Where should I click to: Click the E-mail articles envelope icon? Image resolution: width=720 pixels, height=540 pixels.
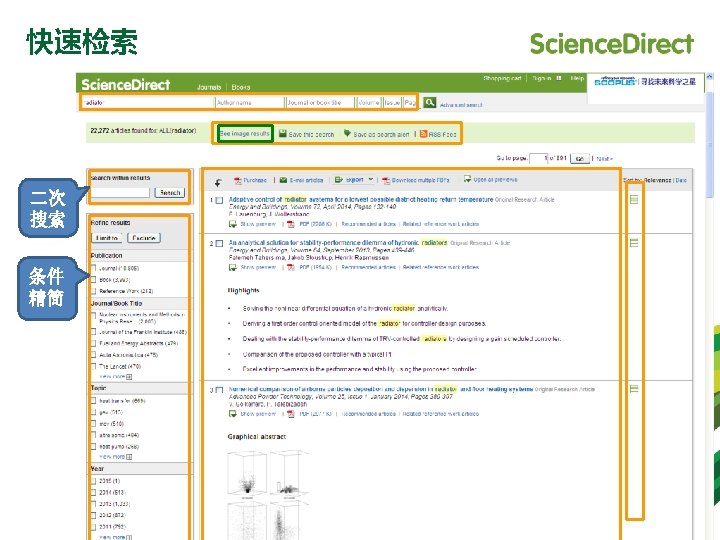(283, 180)
